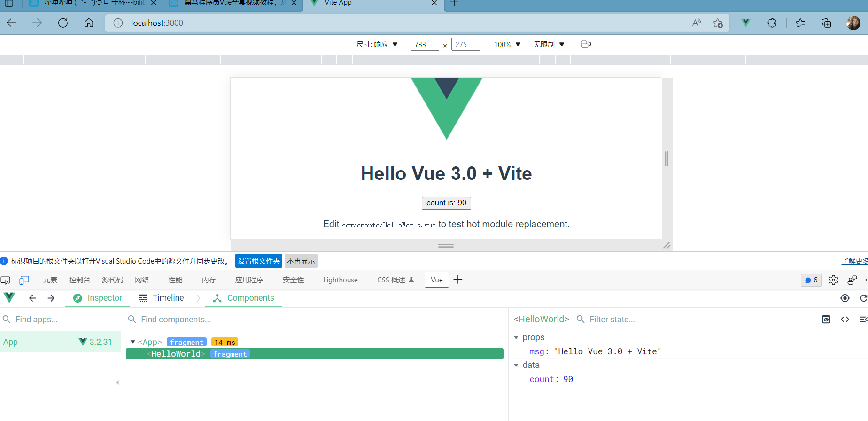Focus the Find components search field
The image size is (868, 421).
click(315, 320)
